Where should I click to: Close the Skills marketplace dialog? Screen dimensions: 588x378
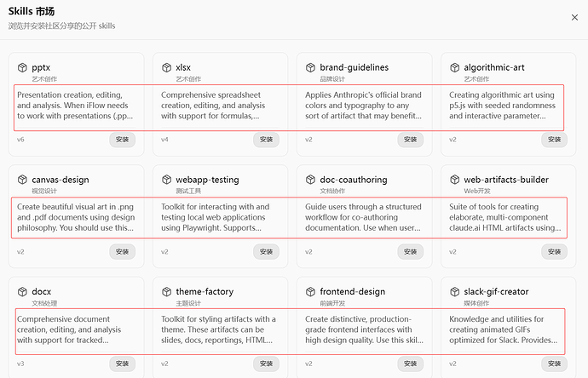[x=573, y=17]
